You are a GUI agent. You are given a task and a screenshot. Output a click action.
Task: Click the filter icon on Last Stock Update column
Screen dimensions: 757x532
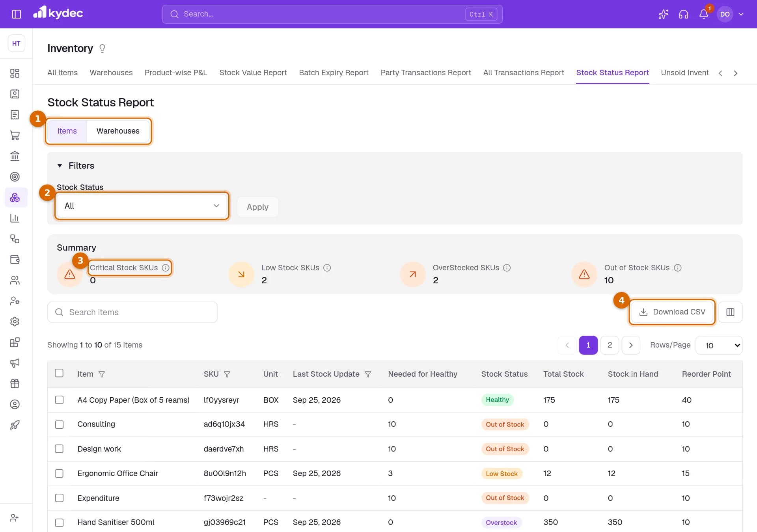pyautogui.click(x=368, y=374)
